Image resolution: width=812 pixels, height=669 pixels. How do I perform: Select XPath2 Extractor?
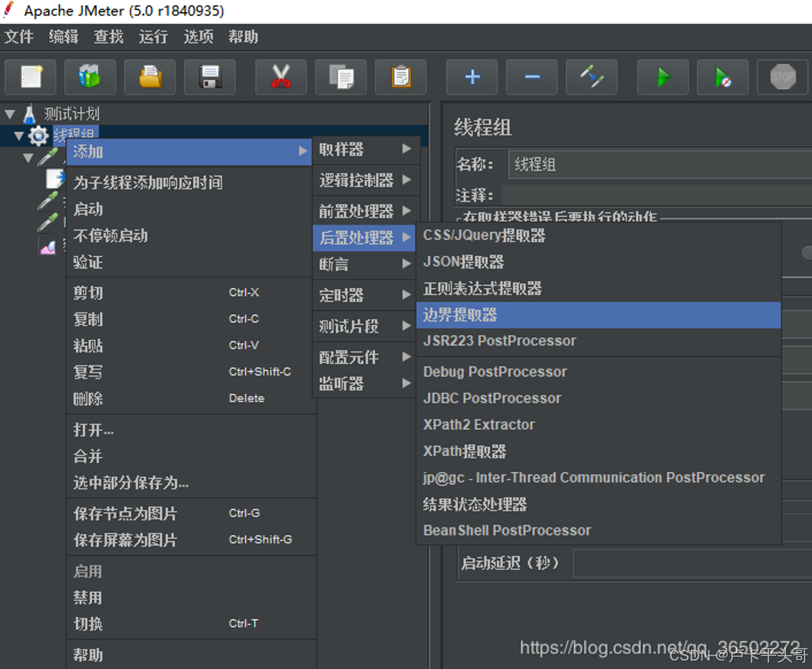[x=599, y=425]
